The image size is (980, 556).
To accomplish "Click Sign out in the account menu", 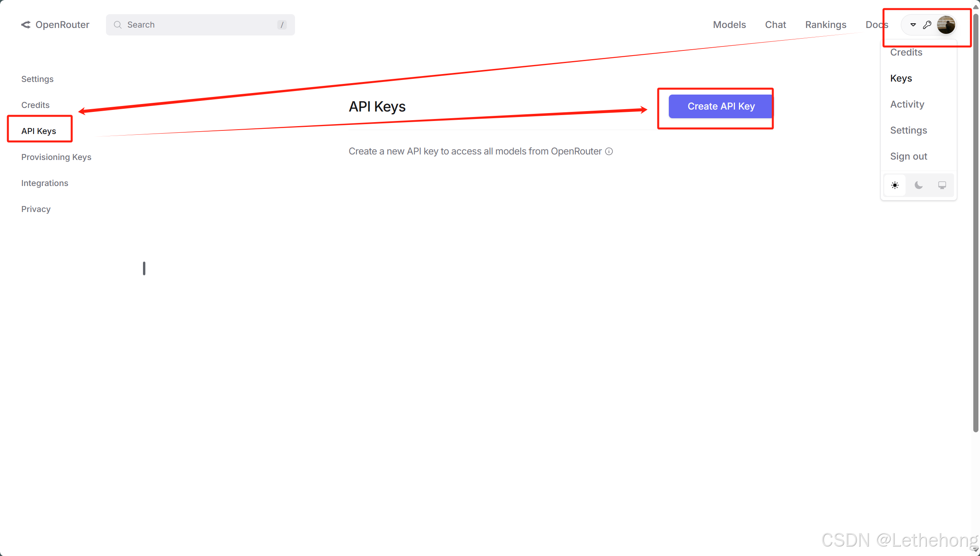I will 908,156.
